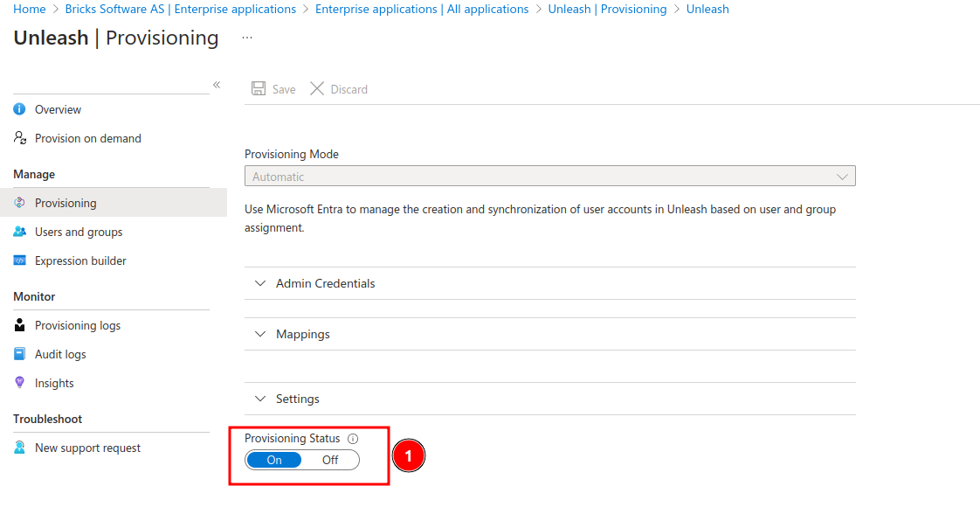Image resolution: width=980 pixels, height=507 pixels.
Task: Open Users and groups
Action: (77, 232)
